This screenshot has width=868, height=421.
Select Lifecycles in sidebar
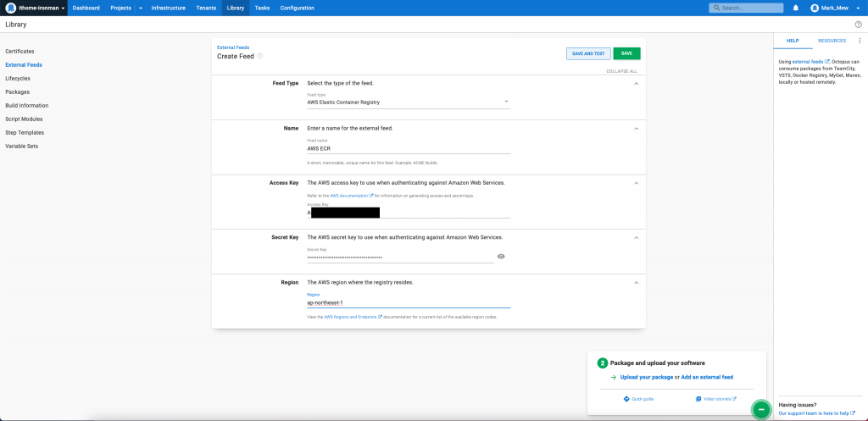point(18,79)
